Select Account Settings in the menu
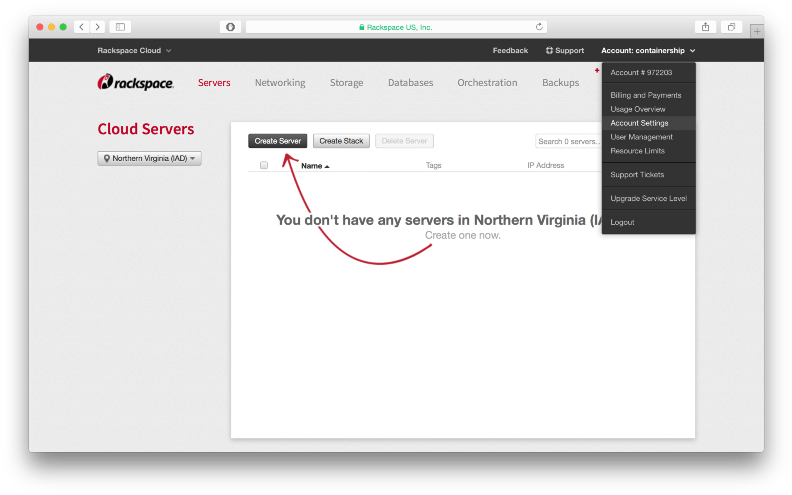Image resolution: width=792 pixels, height=495 pixels. (x=639, y=123)
